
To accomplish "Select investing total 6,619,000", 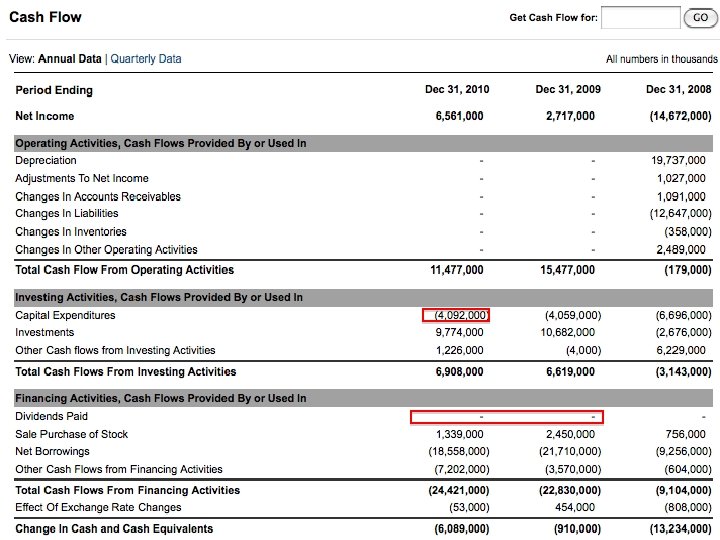I will 570,371.
